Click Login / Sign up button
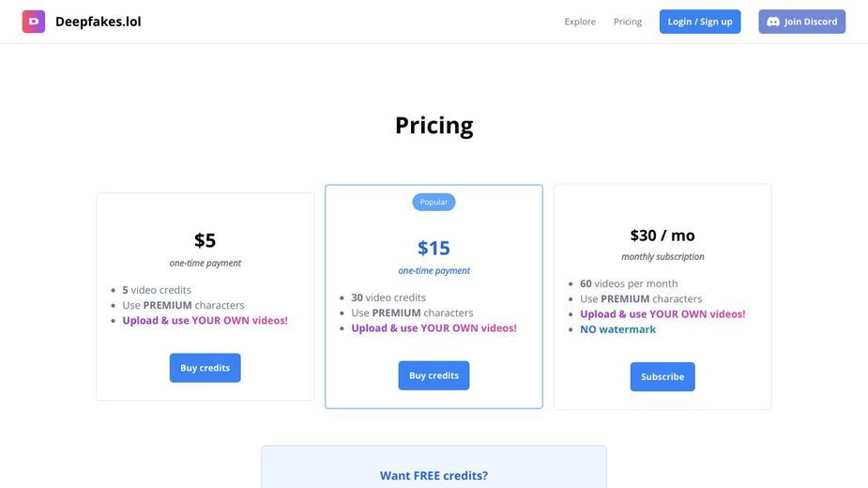The image size is (868, 488). pyautogui.click(x=700, y=22)
